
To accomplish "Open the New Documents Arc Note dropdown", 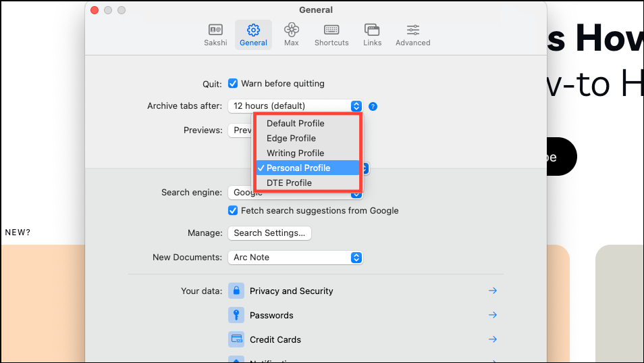I will [x=295, y=258].
